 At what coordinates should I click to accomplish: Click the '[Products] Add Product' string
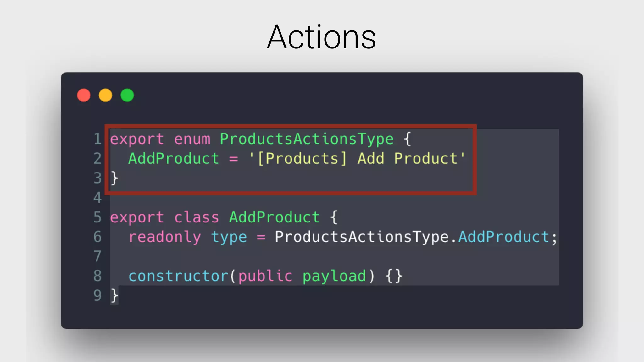pyautogui.click(x=357, y=159)
